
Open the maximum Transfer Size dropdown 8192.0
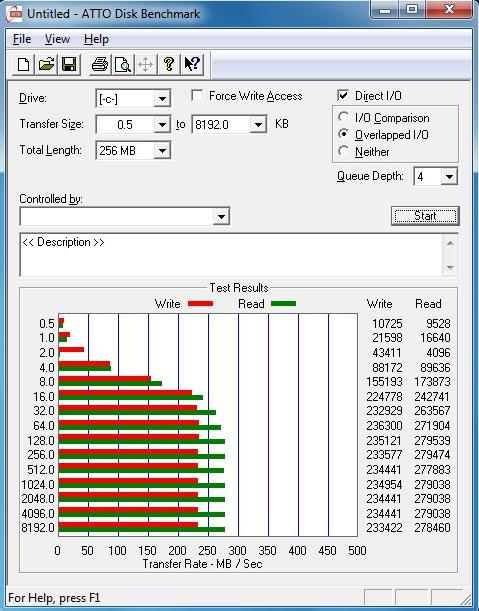pos(258,125)
